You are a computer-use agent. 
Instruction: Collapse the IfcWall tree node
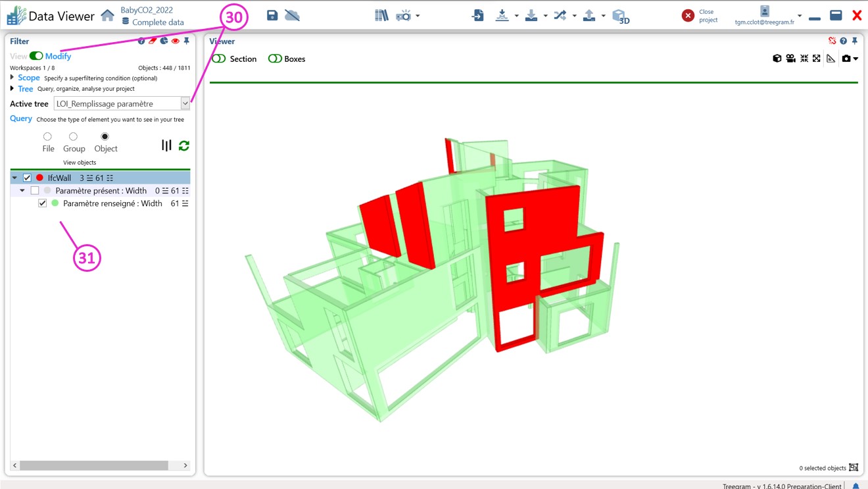click(x=14, y=178)
